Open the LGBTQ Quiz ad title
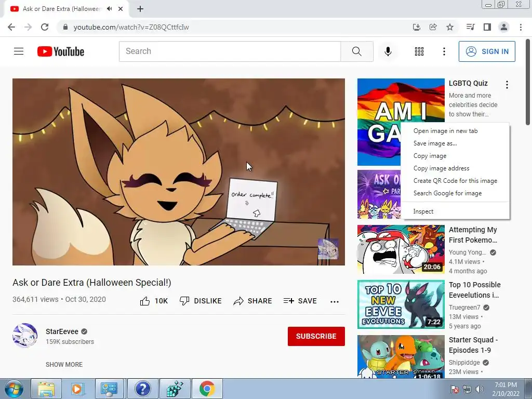This screenshot has width=532, height=399. point(468,83)
